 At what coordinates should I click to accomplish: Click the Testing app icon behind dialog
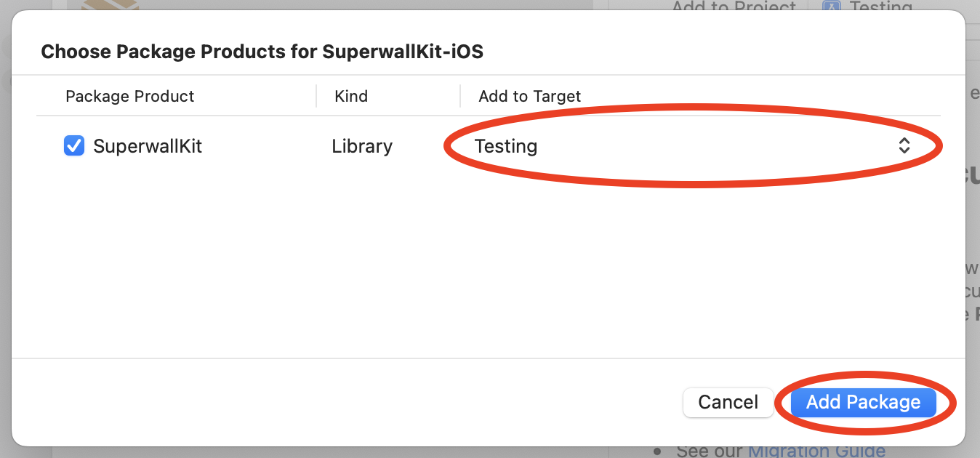pos(831,7)
